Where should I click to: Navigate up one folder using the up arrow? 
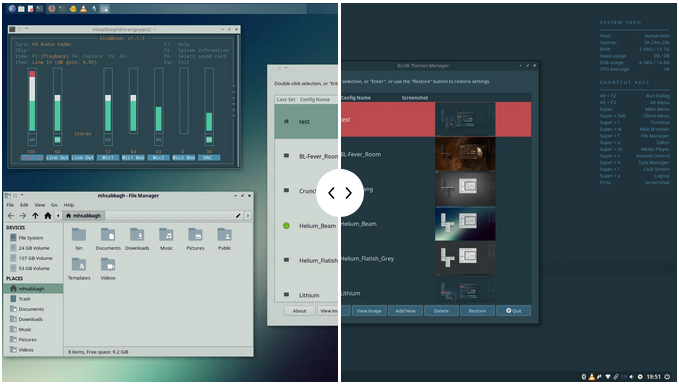(x=35, y=216)
